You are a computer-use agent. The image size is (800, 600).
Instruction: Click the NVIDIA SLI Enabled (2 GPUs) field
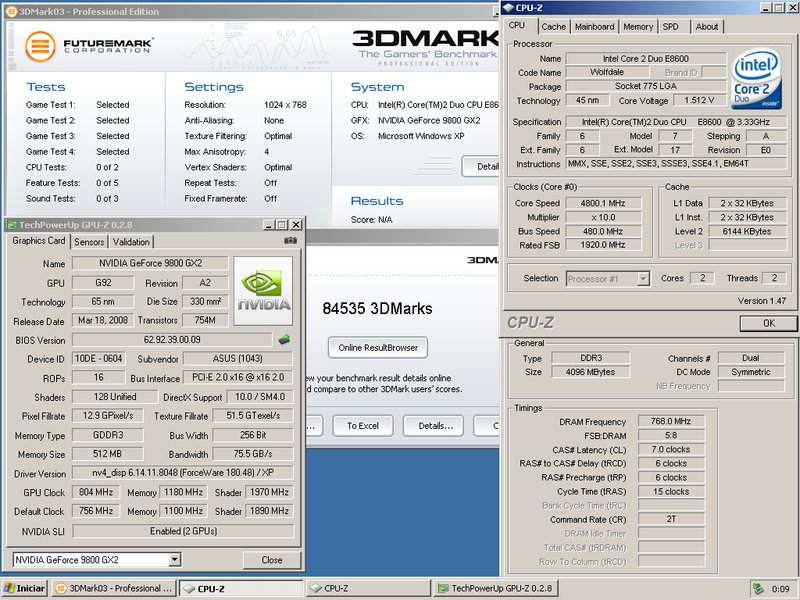[183, 531]
